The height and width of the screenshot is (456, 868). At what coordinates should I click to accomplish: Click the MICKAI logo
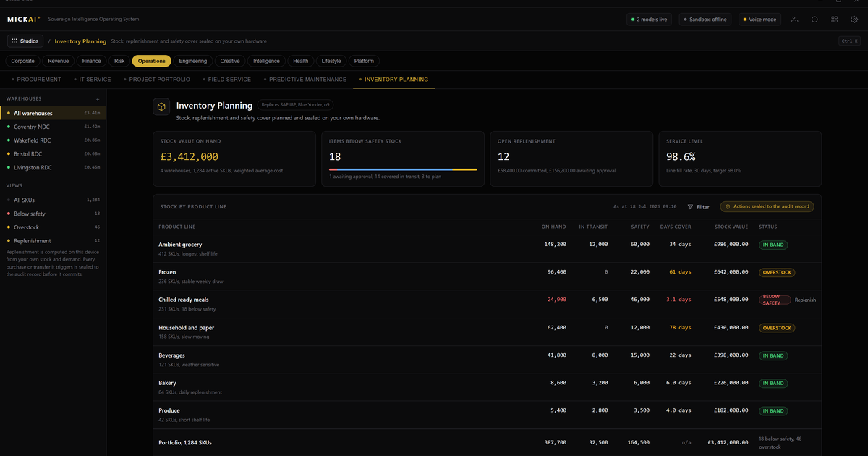point(24,20)
